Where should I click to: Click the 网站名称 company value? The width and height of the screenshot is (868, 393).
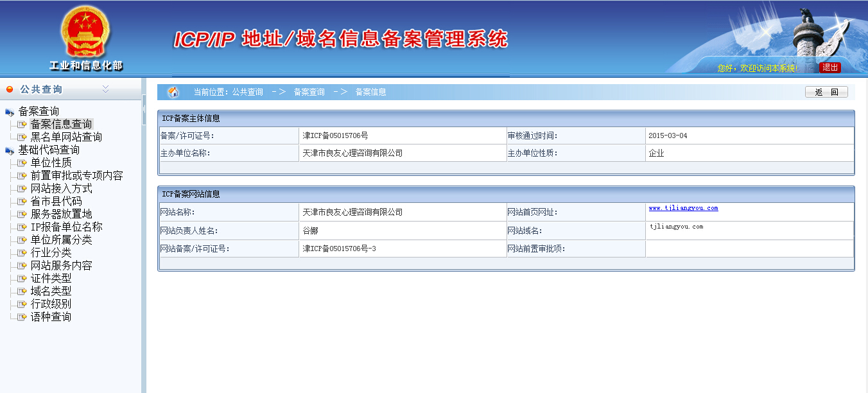click(x=352, y=212)
